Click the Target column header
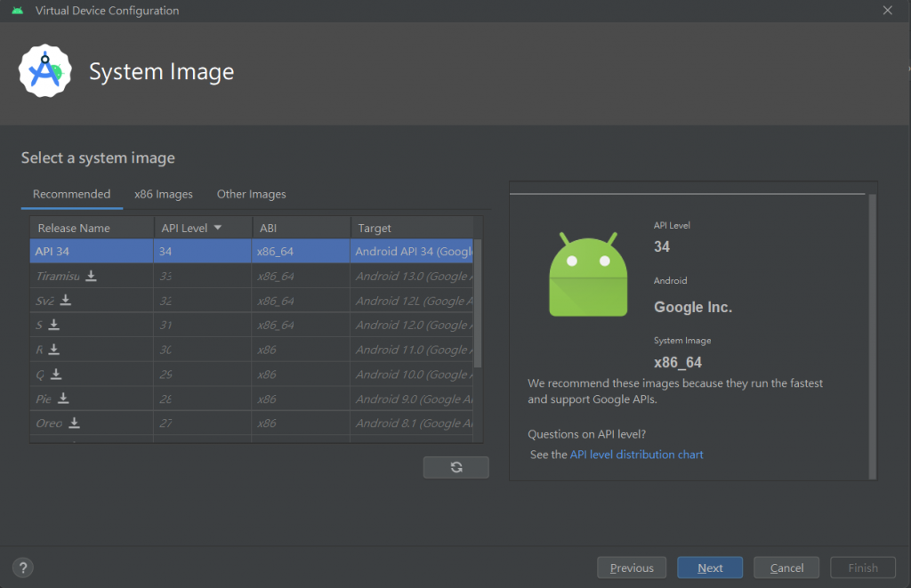The width and height of the screenshot is (911, 588). click(x=412, y=228)
